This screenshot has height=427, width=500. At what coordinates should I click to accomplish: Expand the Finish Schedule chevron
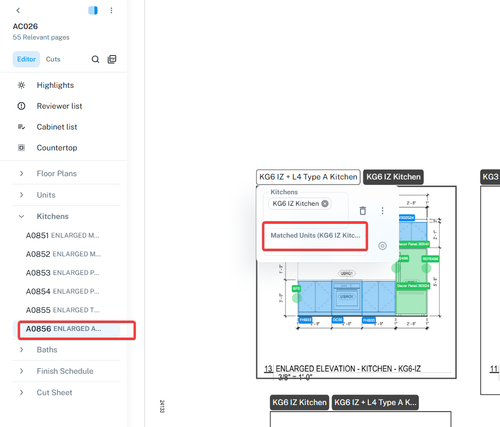pos(21,371)
